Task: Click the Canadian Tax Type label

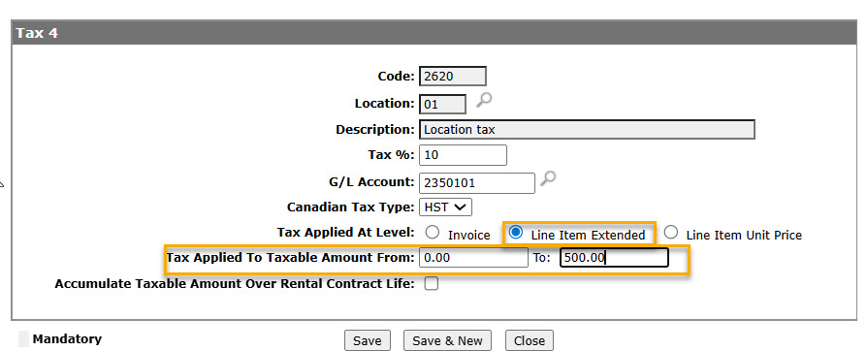Action: 350,207
